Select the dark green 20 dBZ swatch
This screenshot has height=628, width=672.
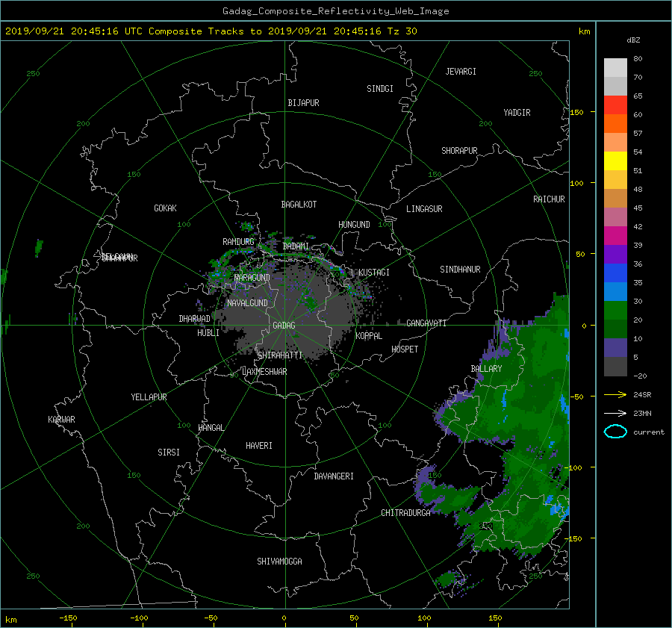pos(615,329)
